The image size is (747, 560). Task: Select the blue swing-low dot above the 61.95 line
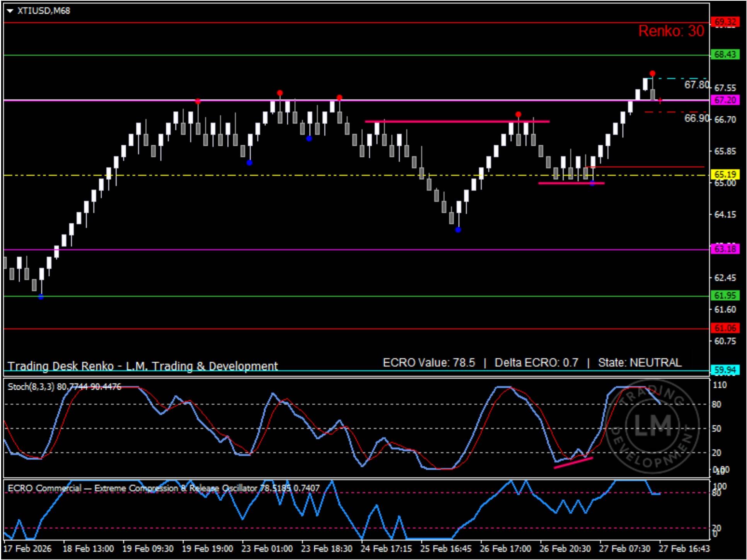click(x=41, y=297)
